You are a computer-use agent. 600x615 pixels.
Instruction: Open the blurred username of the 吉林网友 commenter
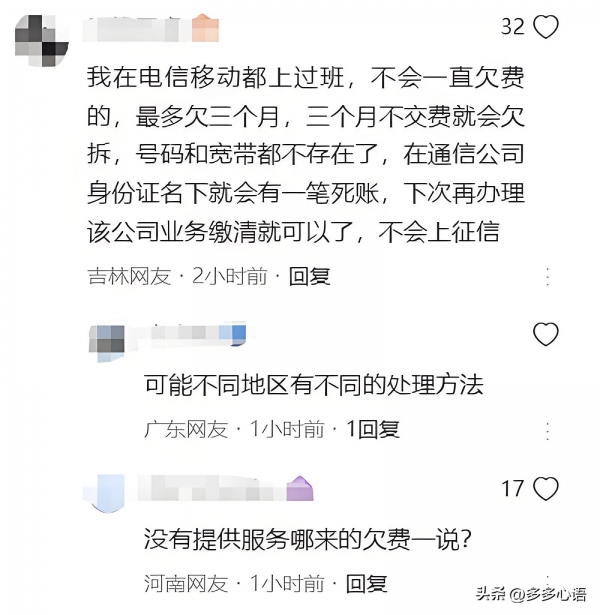pyautogui.click(x=131, y=29)
